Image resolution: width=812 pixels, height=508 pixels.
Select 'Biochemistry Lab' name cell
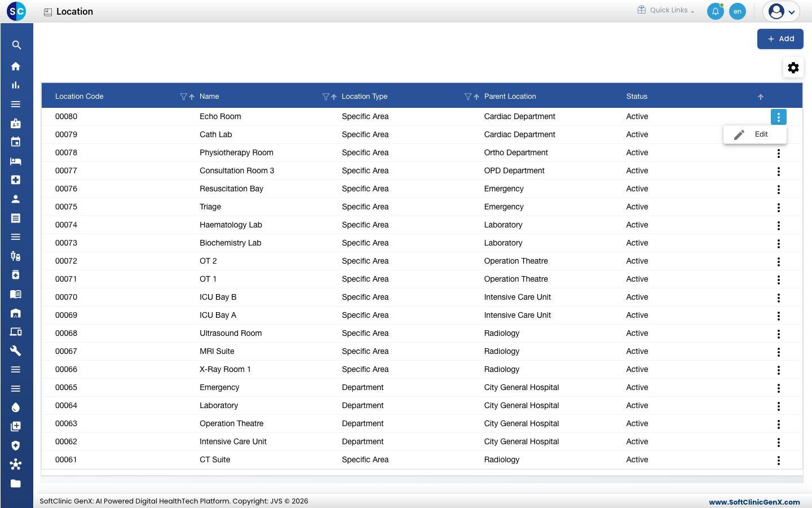230,243
